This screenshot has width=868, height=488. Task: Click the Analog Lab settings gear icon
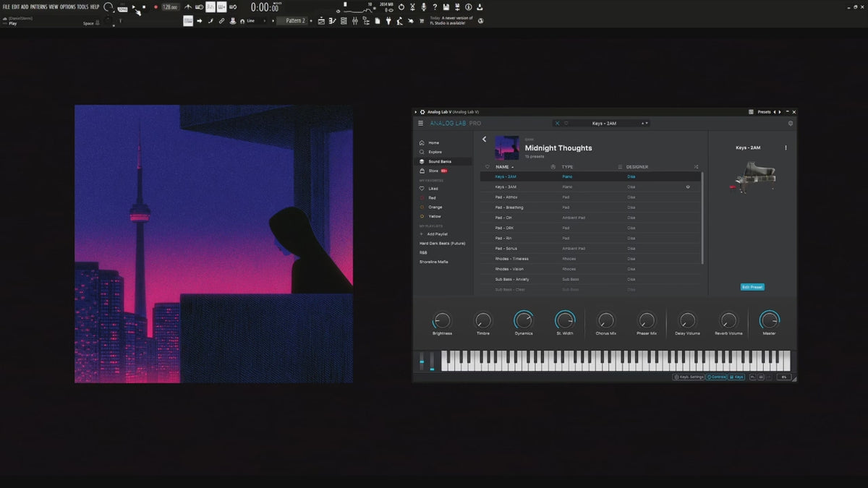[x=790, y=124]
